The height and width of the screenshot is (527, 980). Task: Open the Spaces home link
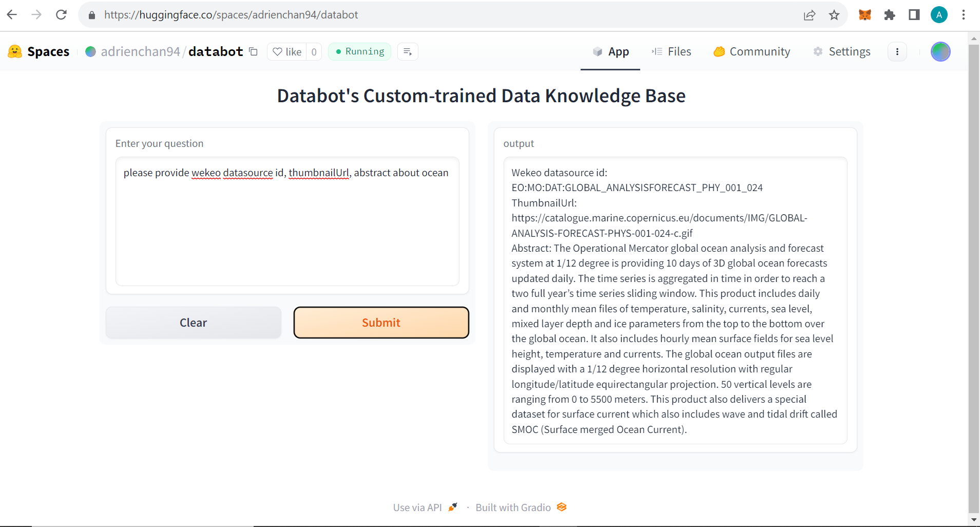48,51
